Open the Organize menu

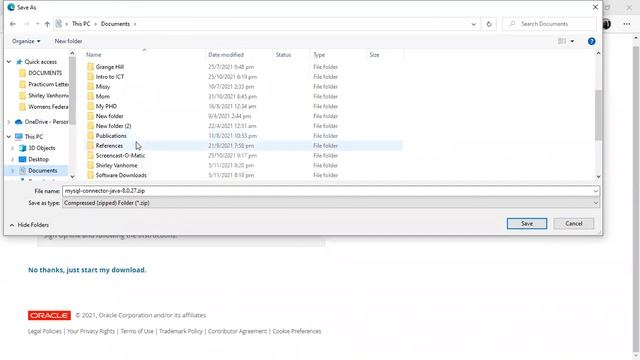pyautogui.click(x=26, y=41)
